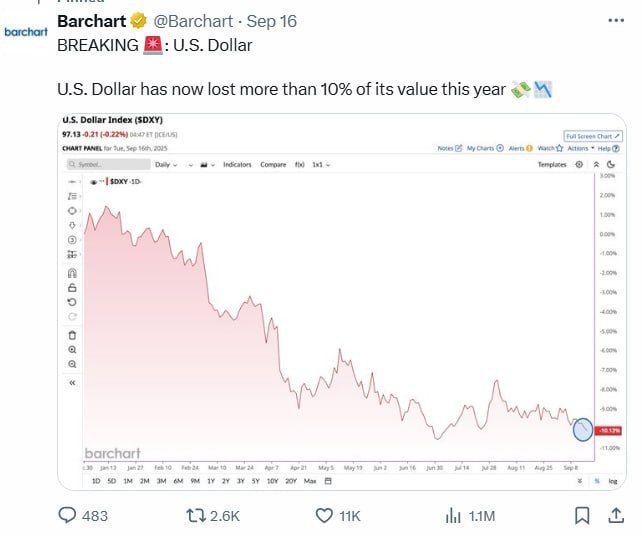Viewport: 642px width, 536px height.
Task: Click the magnet snap tool icon
Action: pyautogui.click(x=72, y=273)
